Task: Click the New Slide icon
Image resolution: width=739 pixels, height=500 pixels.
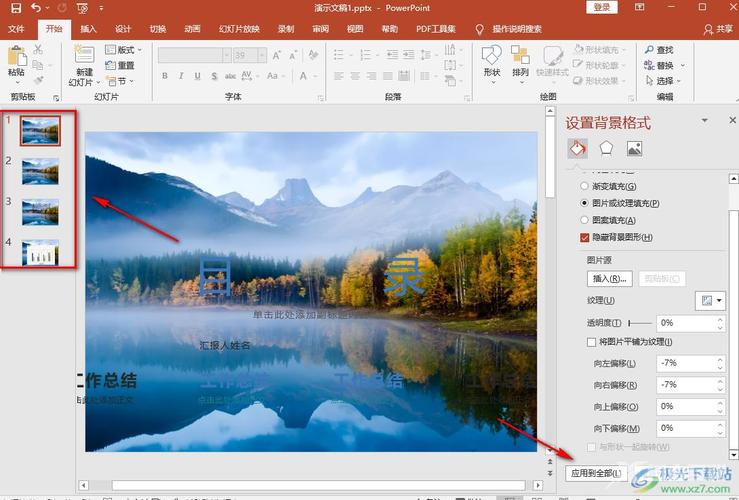Action: pos(84,57)
